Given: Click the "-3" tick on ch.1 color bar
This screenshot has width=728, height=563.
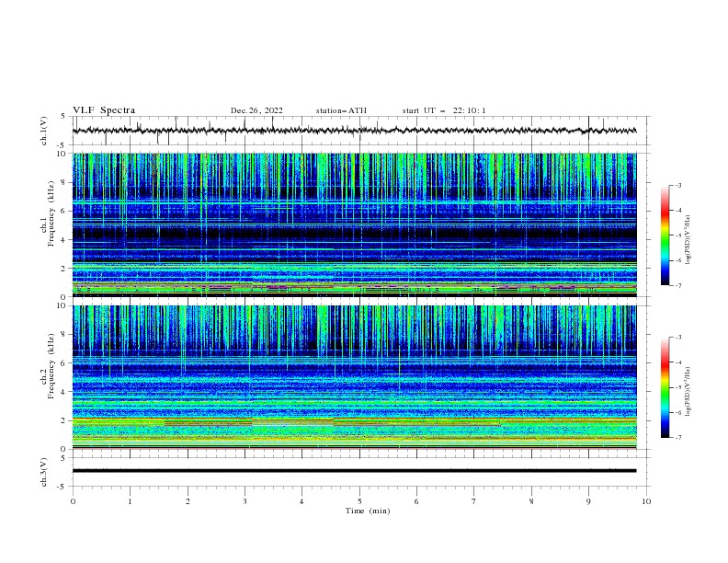Looking at the screenshot, I should pos(677,185).
